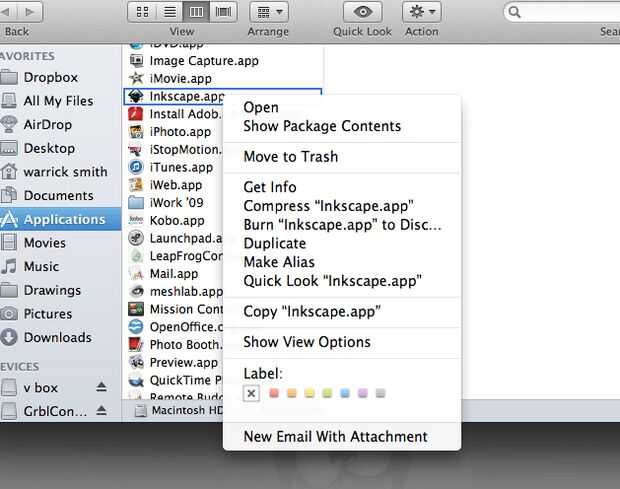Select Image Capture.app in the list
This screenshot has height=489, width=620.
[x=204, y=61]
